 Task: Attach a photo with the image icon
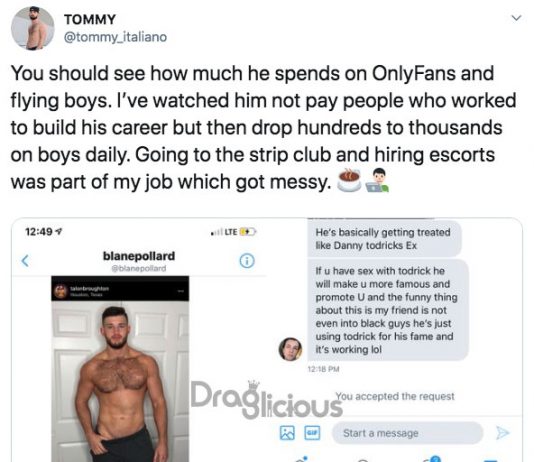[x=287, y=433]
